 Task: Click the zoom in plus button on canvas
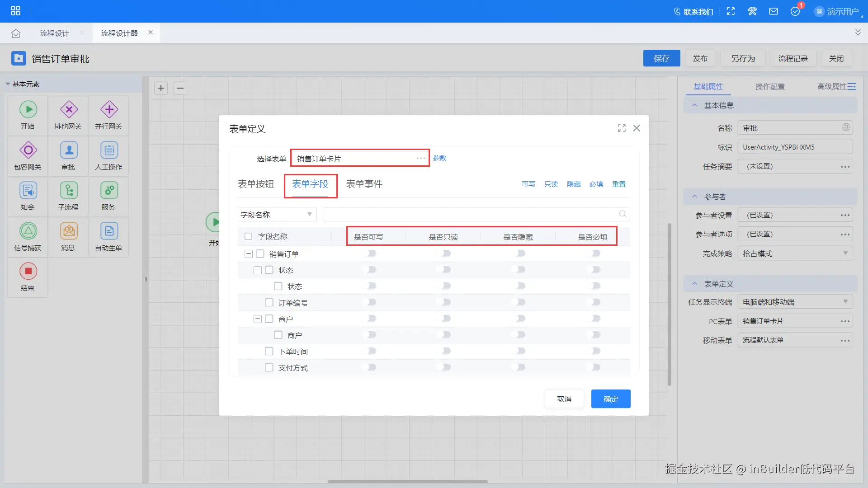tap(161, 88)
